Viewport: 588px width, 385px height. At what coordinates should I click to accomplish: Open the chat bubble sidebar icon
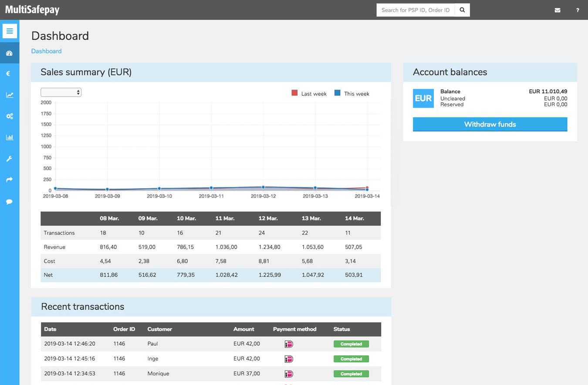coord(10,202)
